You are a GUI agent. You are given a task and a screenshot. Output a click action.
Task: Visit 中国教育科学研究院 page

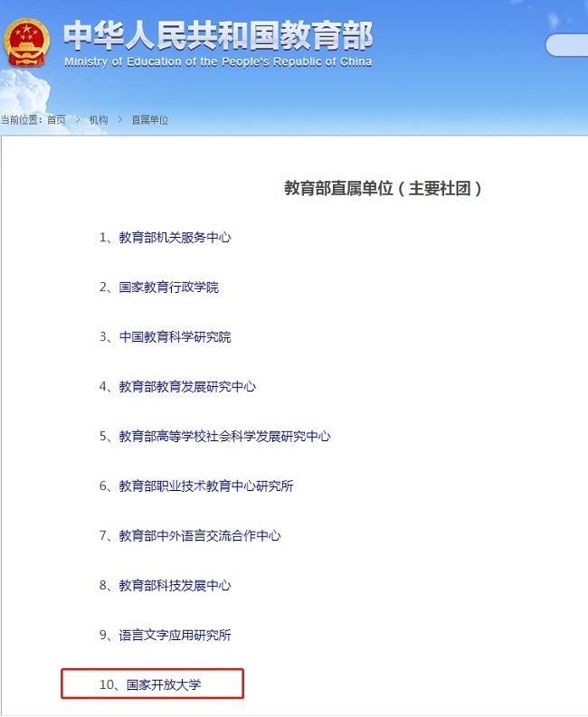[x=175, y=337]
